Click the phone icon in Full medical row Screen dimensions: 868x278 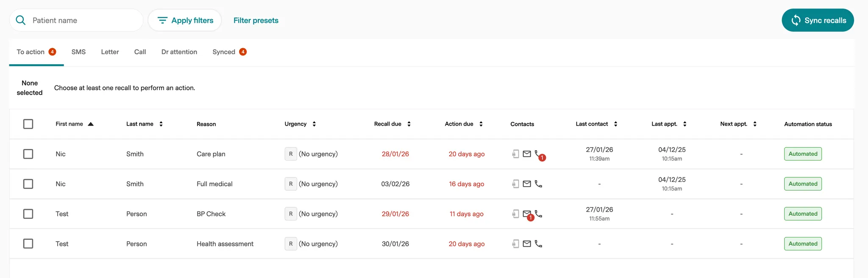(x=538, y=184)
